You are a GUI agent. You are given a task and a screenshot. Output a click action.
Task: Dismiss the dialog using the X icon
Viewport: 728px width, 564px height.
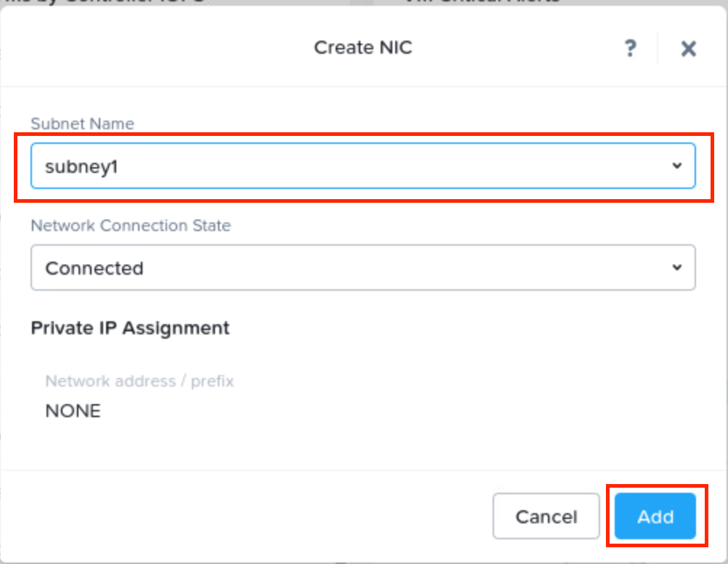687,48
